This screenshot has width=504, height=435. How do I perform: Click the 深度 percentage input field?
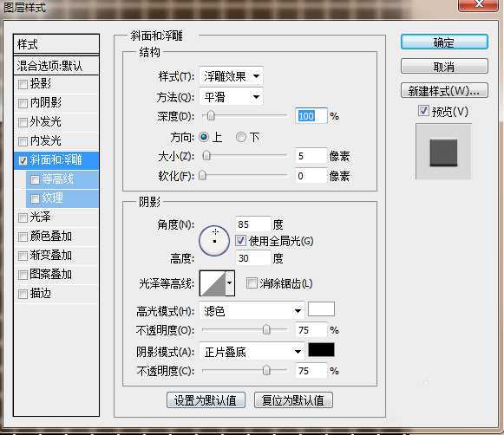coord(311,116)
